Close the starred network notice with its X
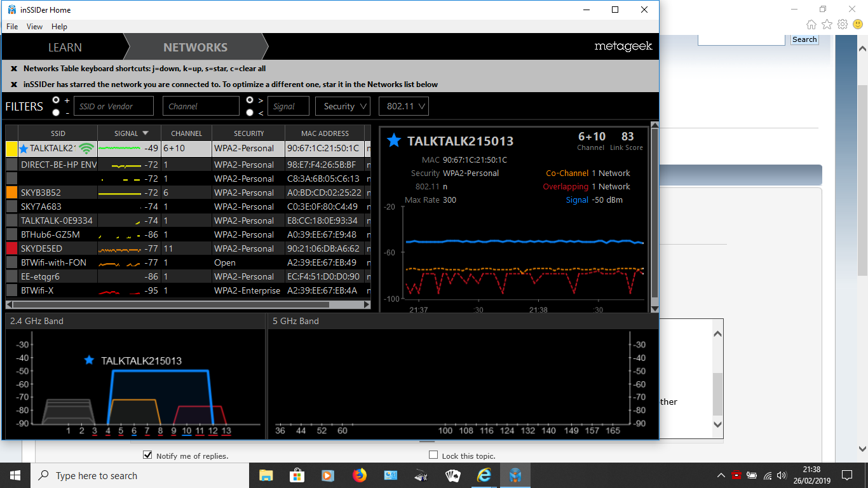Screen dimensions: 868x488 pos(14,85)
